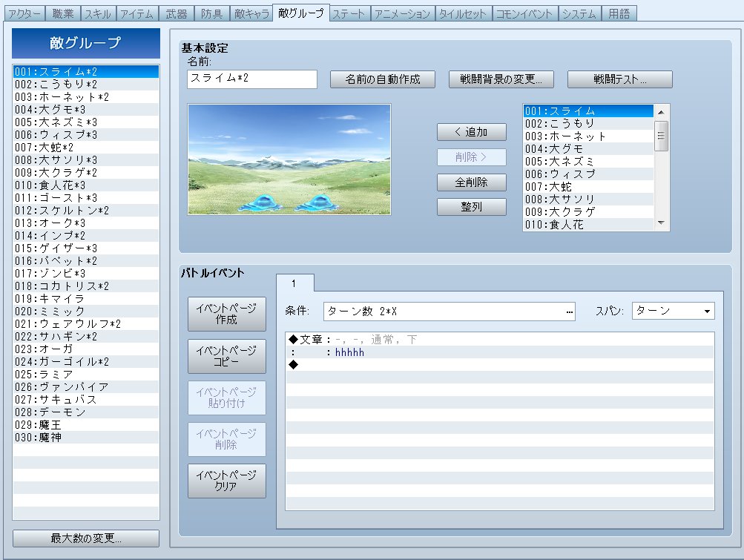The image size is (744, 560).
Task: Select enemy 005:大ネズミ in the enemy list
Action: (x=587, y=161)
